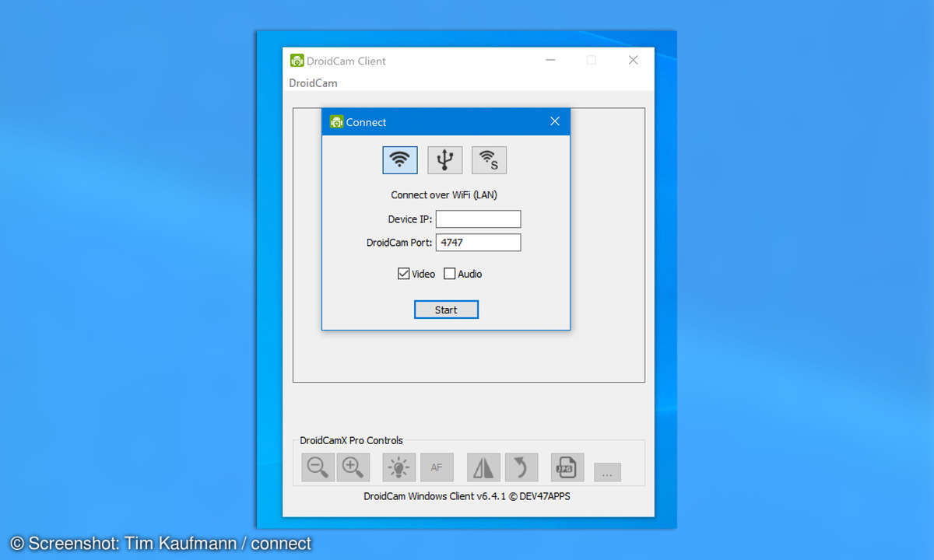Open the DroidCam menu
The height and width of the screenshot is (560, 934).
(x=313, y=83)
